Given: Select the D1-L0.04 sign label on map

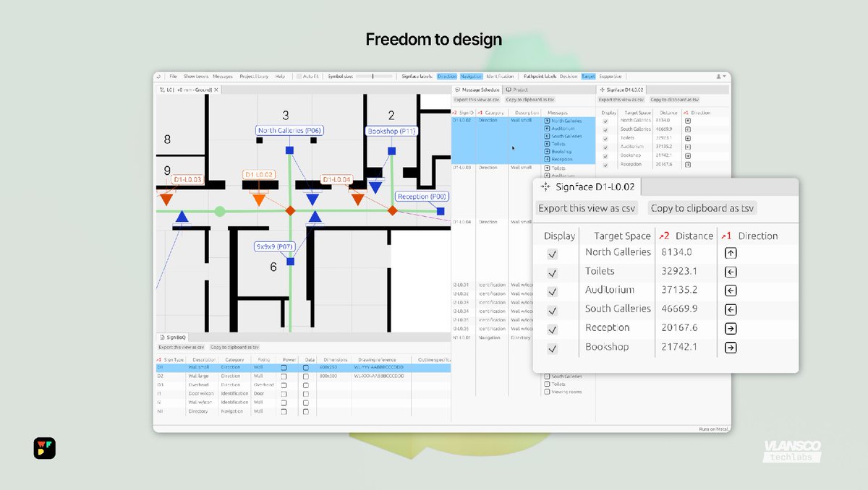Looking at the screenshot, I should pyautogui.click(x=336, y=179).
